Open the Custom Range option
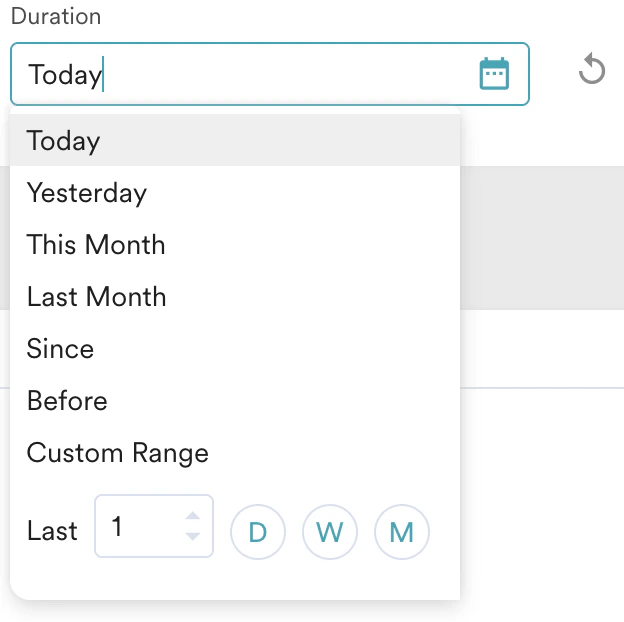The image size is (624, 622). [x=118, y=453]
